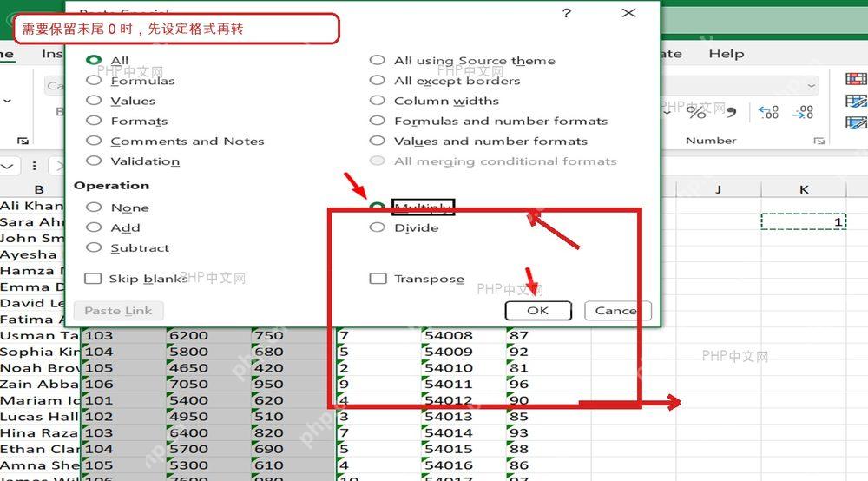Viewport: 868px width, 481px height.
Task: Cancel the Paste Special dialog
Action: [x=618, y=311]
